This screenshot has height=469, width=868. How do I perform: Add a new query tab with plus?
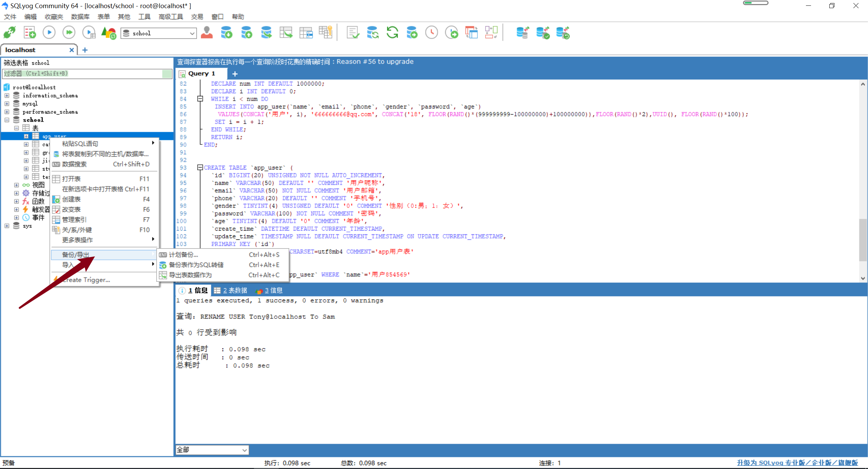click(x=235, y=74)
